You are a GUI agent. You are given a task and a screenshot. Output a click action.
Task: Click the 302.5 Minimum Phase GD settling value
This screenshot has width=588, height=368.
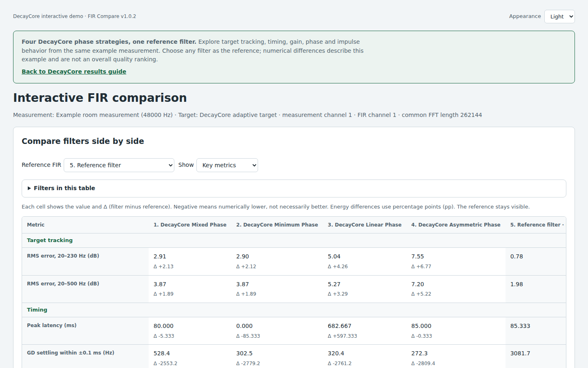[x=244, y=353]
